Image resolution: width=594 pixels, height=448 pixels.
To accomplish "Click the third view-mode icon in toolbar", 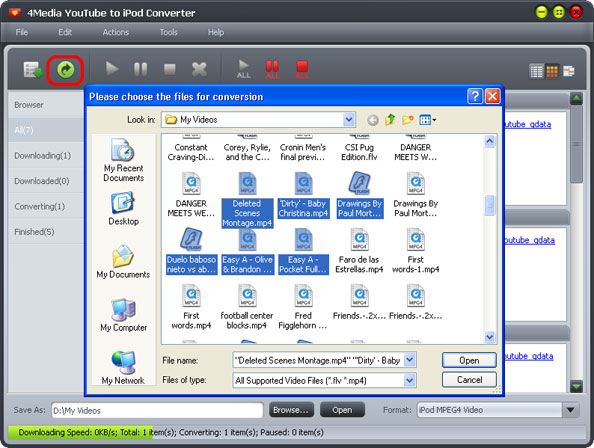I will coord(569,71).
